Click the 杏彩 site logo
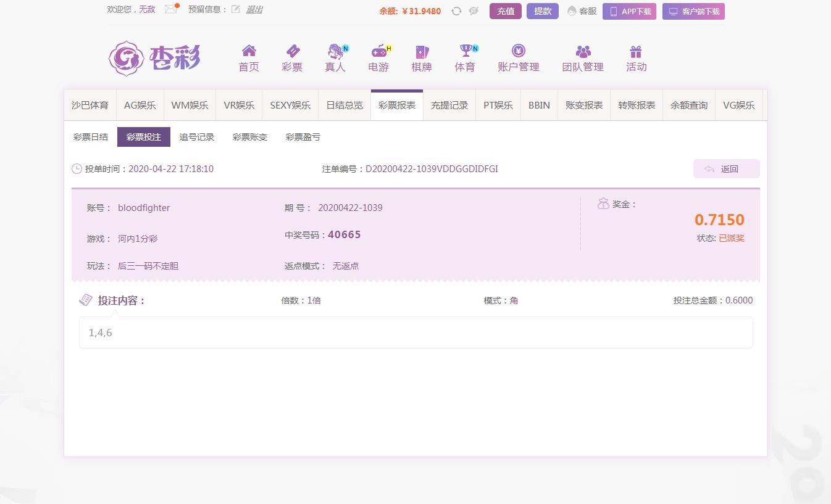The width and height of the screenshot is (831, 504). point(154,59)
